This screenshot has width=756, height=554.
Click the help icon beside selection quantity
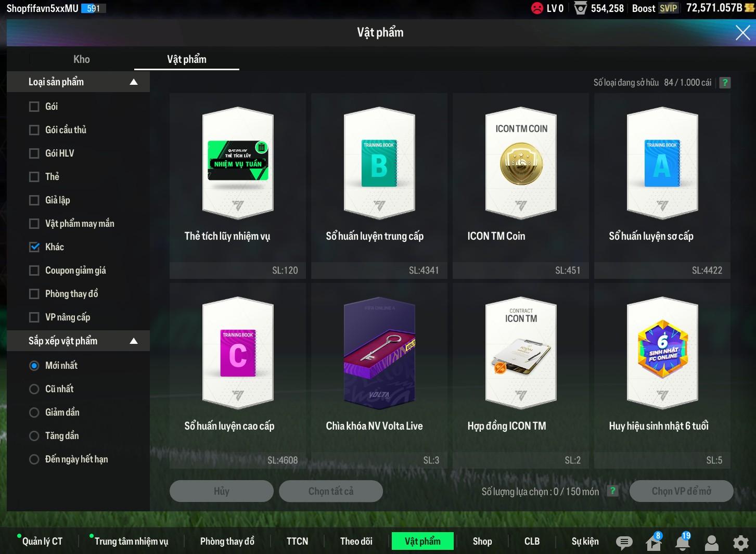(613, 491)
